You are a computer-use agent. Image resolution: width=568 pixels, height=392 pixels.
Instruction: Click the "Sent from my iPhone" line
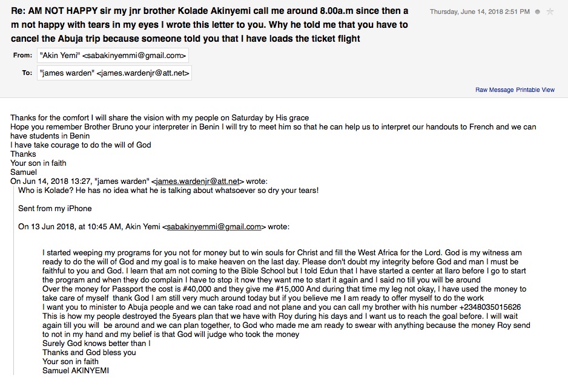coord(55,209)
